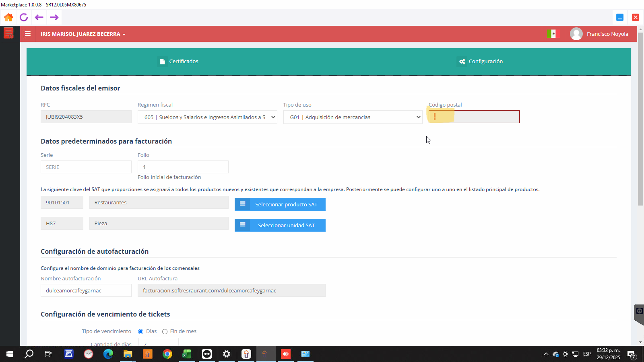Click the H87 unit code field
Screen dimensions: 644x362
62,223
